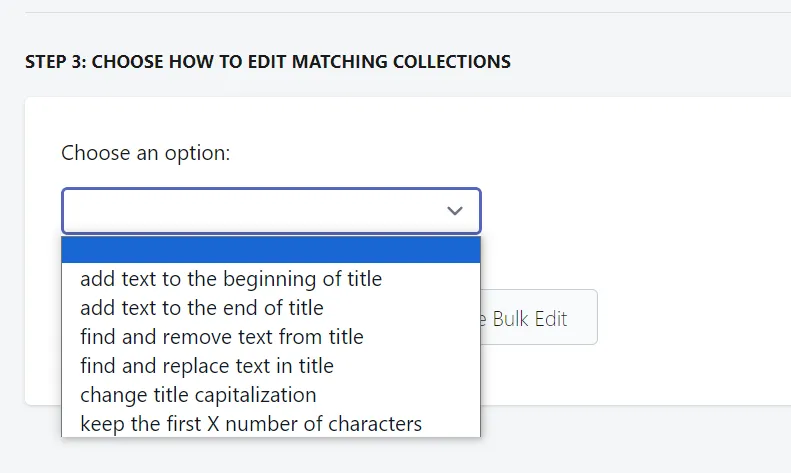Pick 'change title capitalization' option

[x=271, y=395]
